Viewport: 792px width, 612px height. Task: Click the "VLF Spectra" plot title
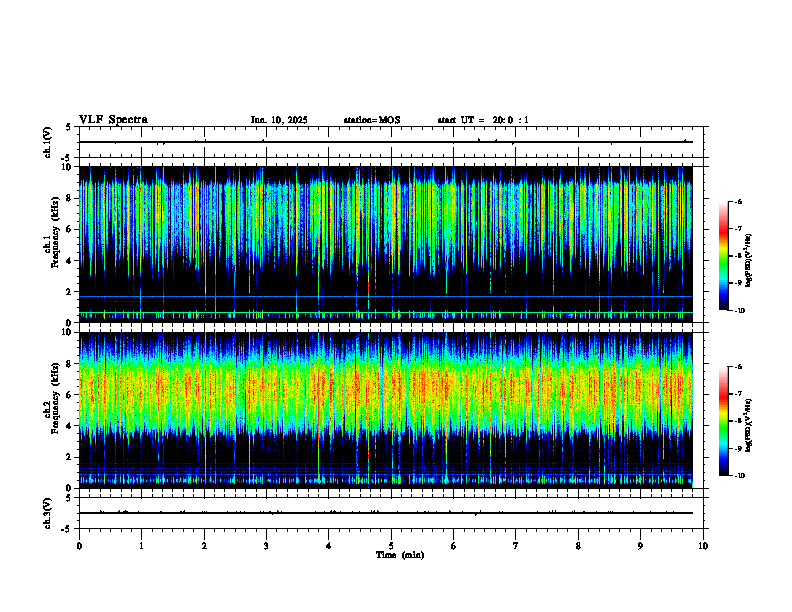point(113,120)
